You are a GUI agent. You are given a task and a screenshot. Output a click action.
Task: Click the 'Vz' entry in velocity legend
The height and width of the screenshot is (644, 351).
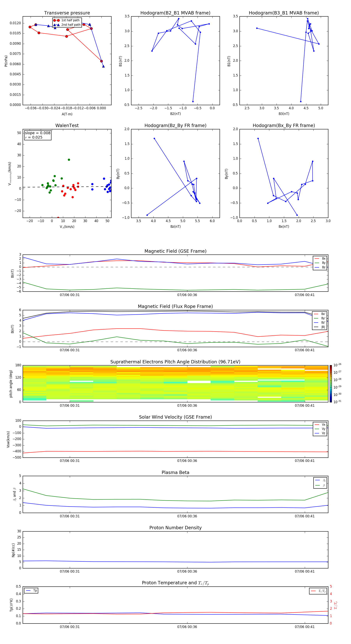point(320,433)
